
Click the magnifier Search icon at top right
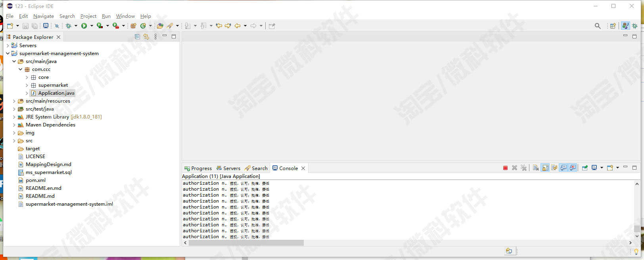tap(598, 26)
